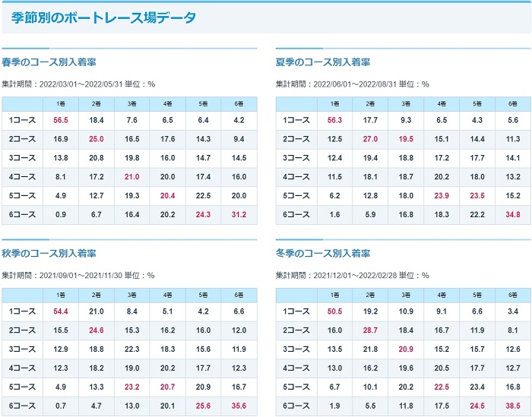Click the summer table's 6着 column header
532x417 pixels.
coord(511,103)
